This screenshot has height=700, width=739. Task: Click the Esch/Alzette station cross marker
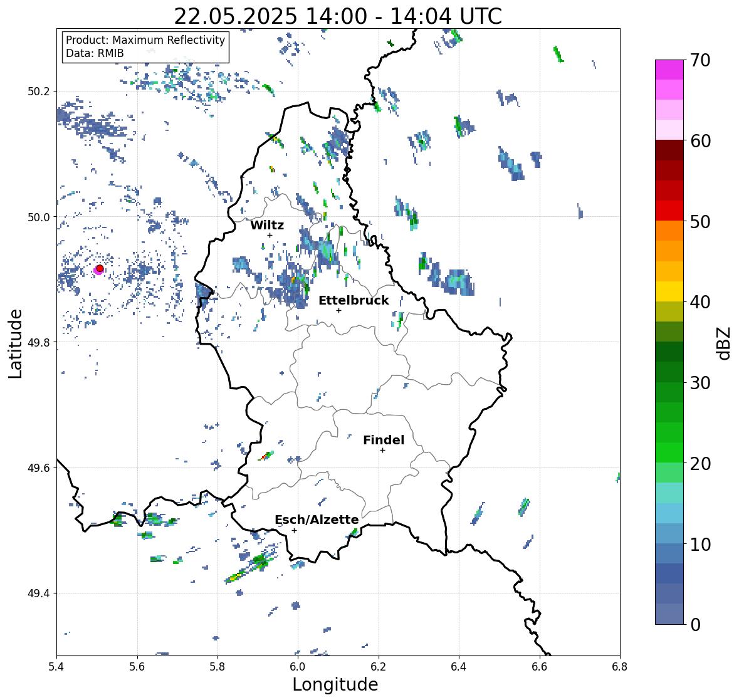[294, 530]
